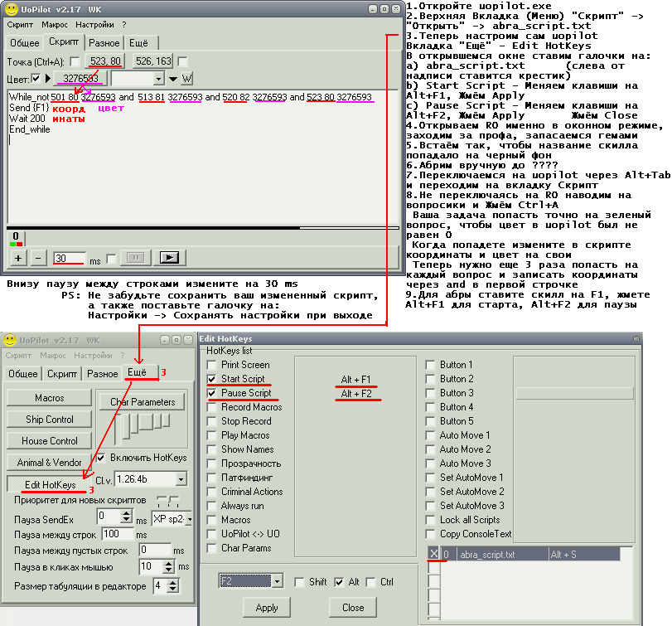Image resolution: width=672 pixels, height=626 pixels.
Task: Click the Animal & Vendor button
Action: coord(49,463)
